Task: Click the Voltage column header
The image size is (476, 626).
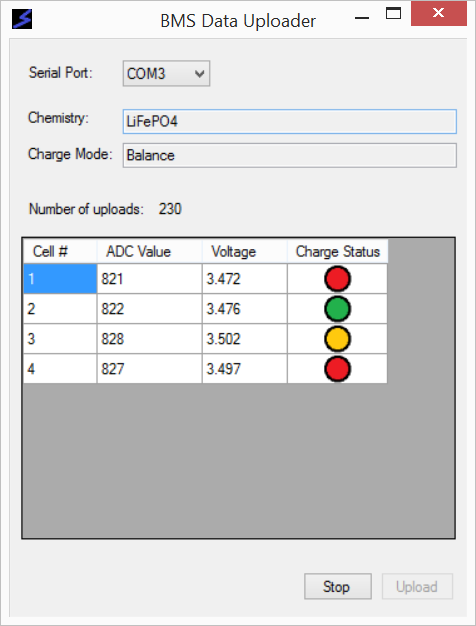Action: [244, 252]
